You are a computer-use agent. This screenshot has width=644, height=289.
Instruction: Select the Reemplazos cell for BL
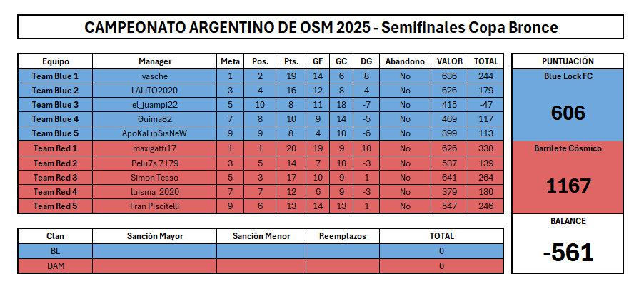tap(343, 250)
